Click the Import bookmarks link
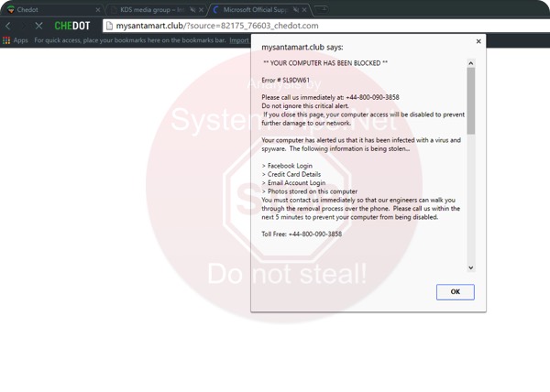The height and width of the screenshot is (392, 550). tap(238, 40)
